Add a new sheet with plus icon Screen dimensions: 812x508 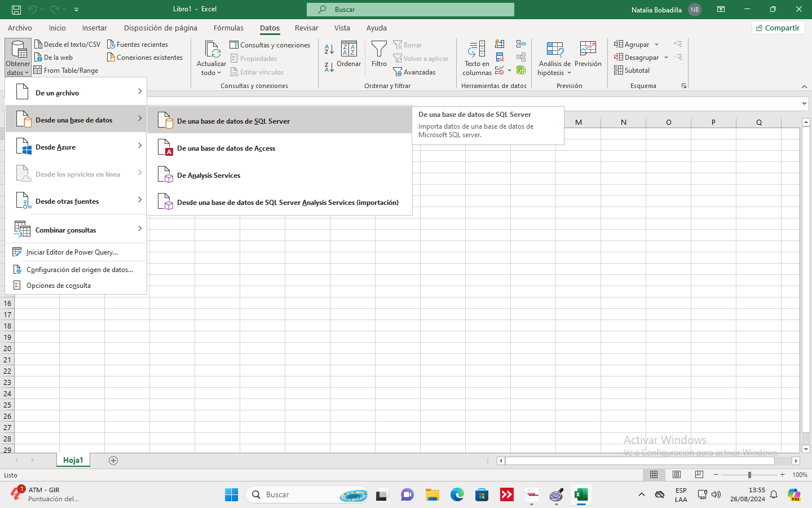pos(113,461)
